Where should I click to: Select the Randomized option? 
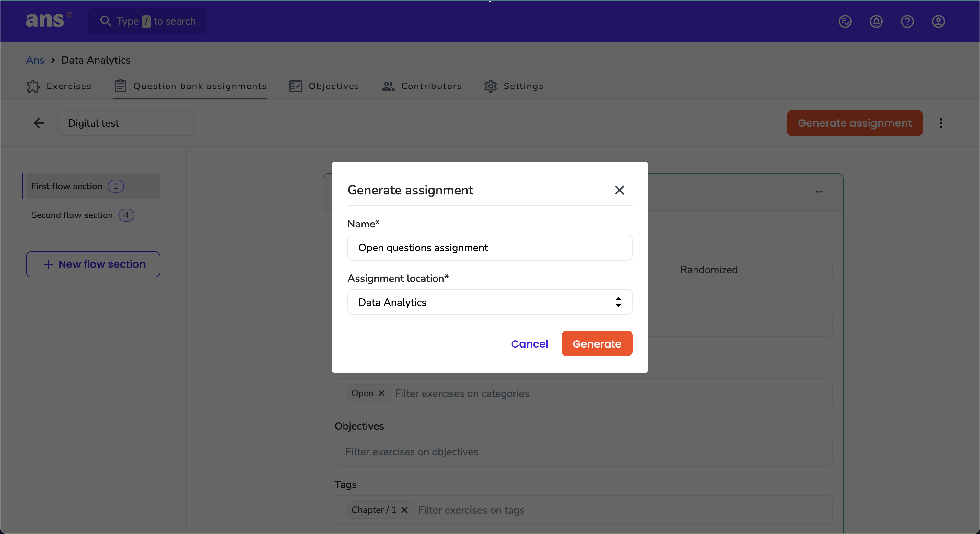[709, 270]
